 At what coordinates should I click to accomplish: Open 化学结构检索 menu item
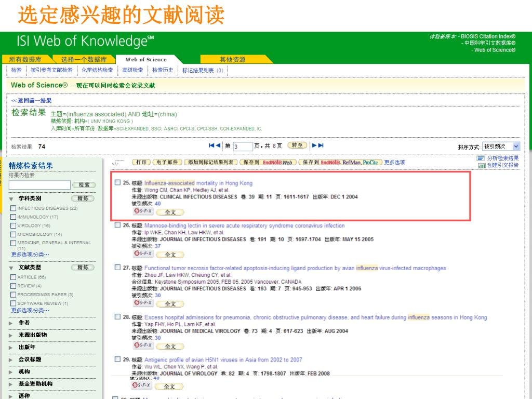97,70
